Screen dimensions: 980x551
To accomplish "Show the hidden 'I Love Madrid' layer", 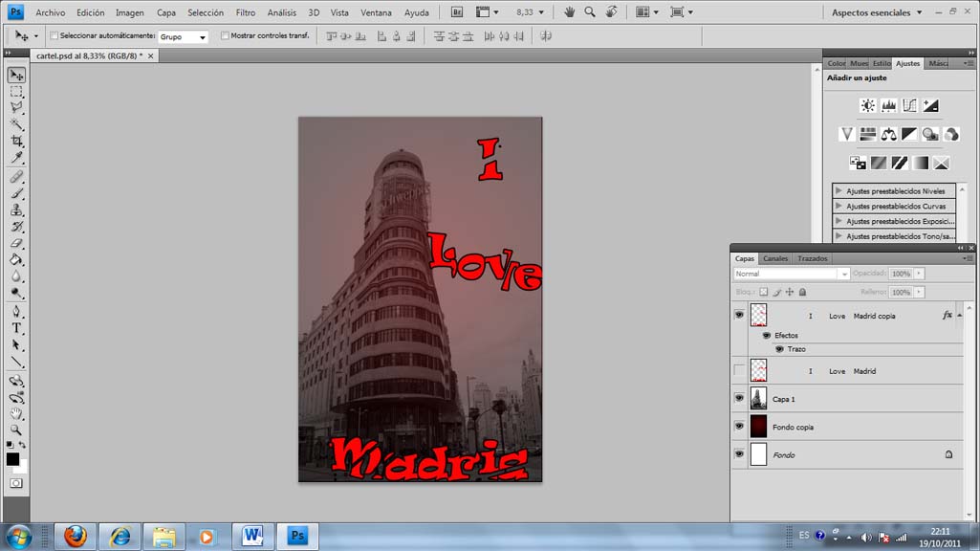I will [x=738, y=370].
